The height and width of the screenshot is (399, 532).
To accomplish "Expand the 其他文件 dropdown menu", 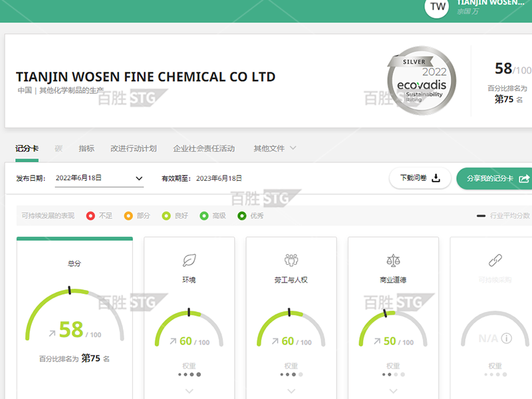I will coord(275,148).
